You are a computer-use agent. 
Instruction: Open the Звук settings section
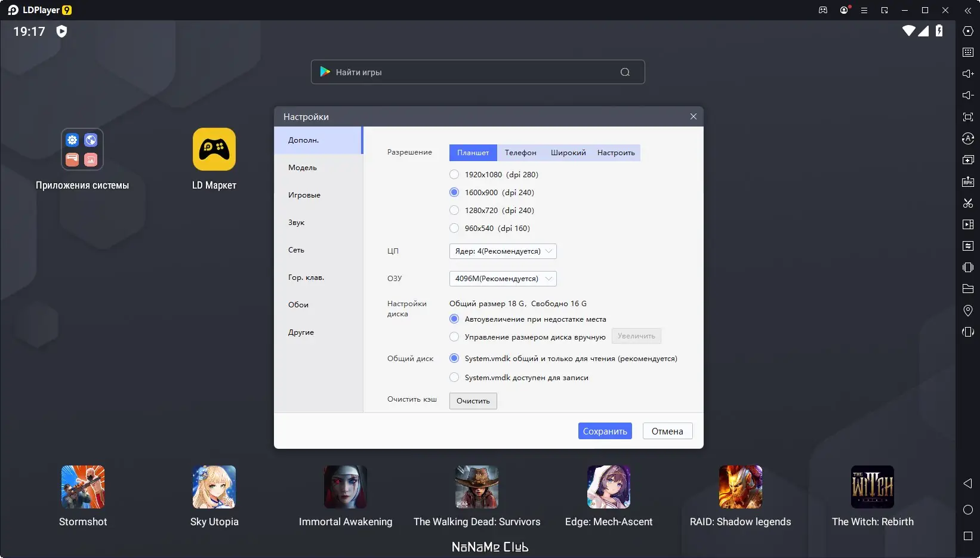pos(318,223)
